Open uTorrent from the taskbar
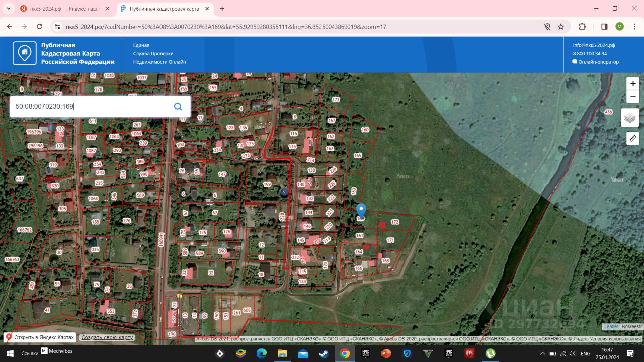 click(490, 353)
